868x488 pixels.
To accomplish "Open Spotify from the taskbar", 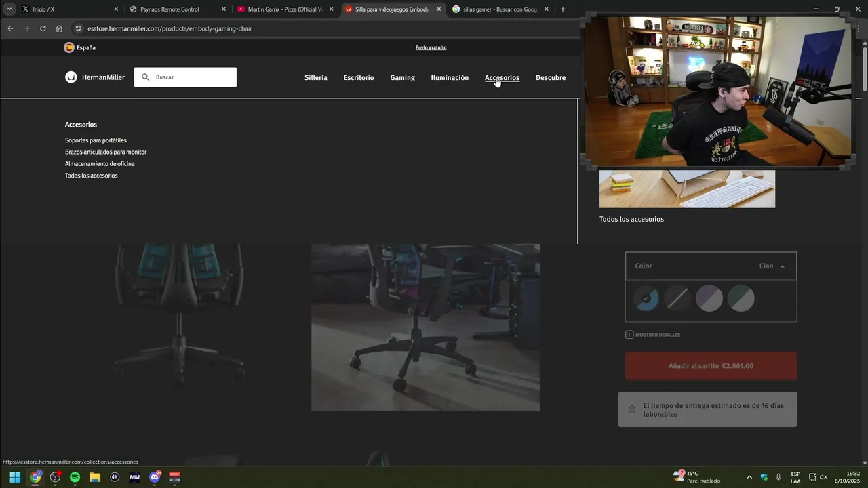I will point(75,477).
